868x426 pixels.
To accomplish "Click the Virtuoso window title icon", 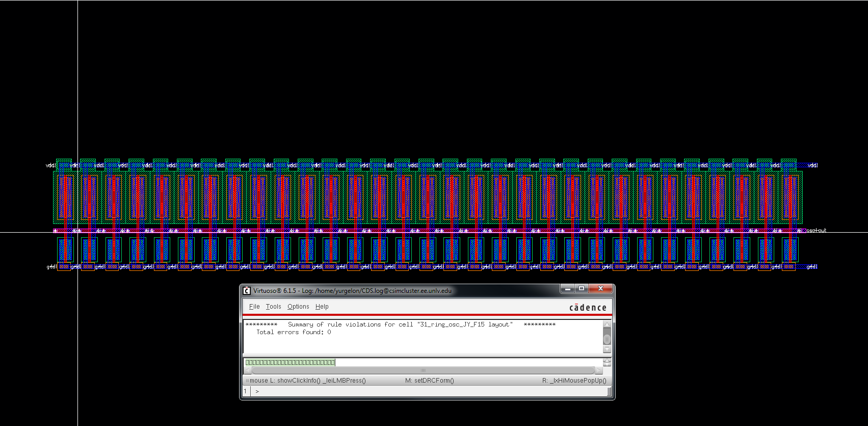I will click(x=247, y=290).
